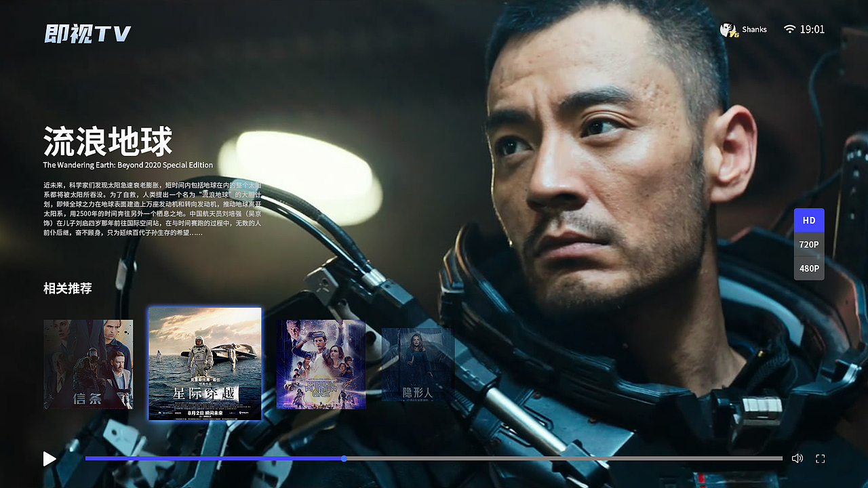Open the 信条 movie poster

point(88,365)
